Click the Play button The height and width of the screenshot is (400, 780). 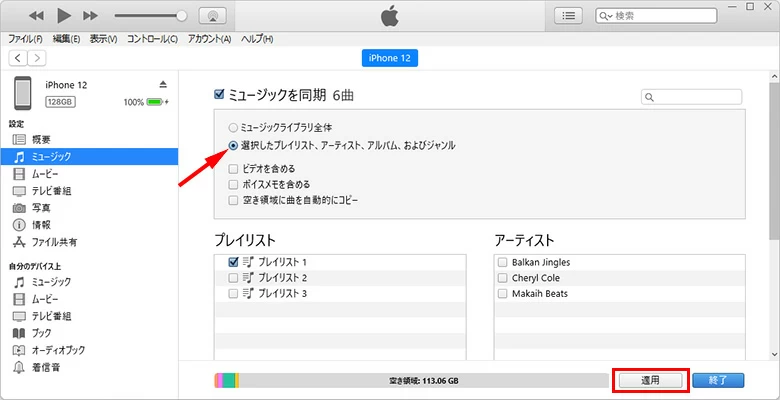(64, 16)
